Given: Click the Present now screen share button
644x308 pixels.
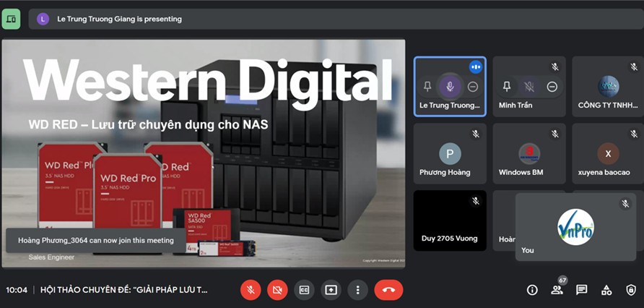Looking at the screenshot, I should (331, 290).
